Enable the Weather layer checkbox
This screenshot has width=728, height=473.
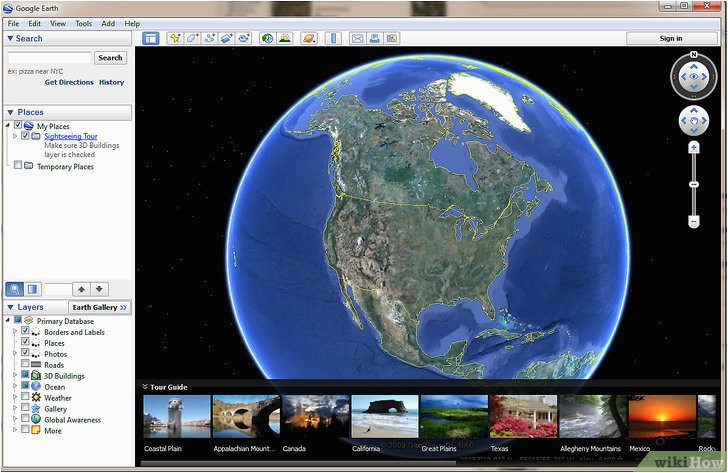click(25, 396)
